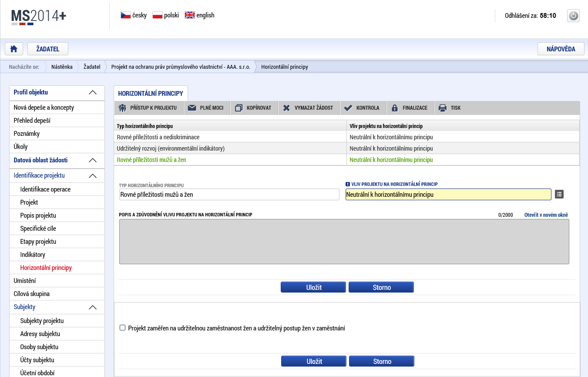588x377 pixels.
Task: Go to Žadatel breadcrumb
Action: pyautogui.click(x=92, y=67)
